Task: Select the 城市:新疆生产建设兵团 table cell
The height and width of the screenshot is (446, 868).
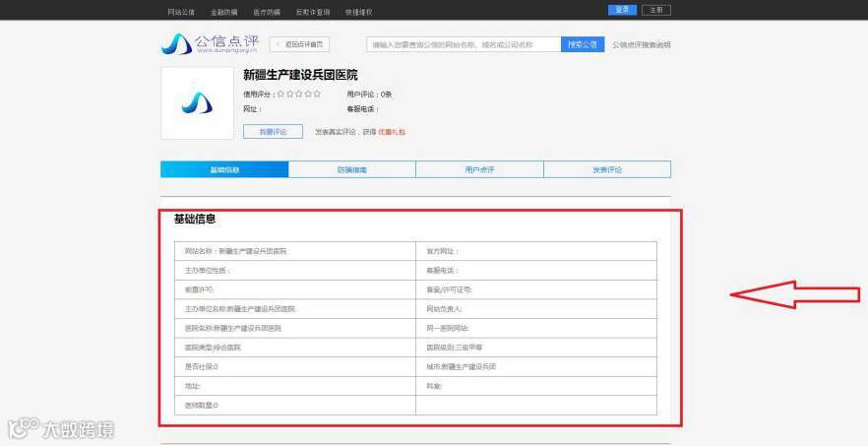Action: (536, 367)
